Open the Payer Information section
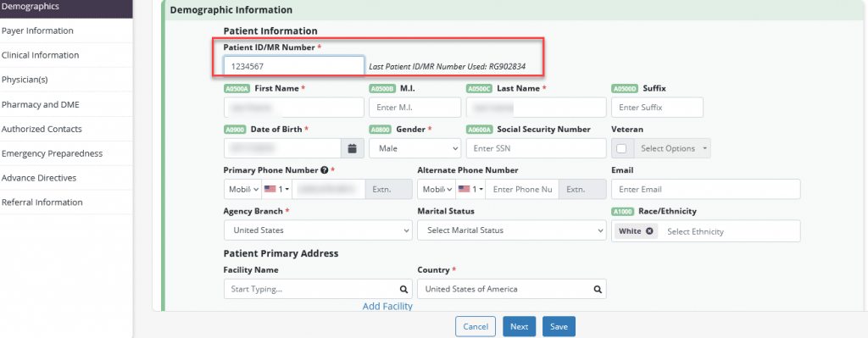 tap(37, 31)
